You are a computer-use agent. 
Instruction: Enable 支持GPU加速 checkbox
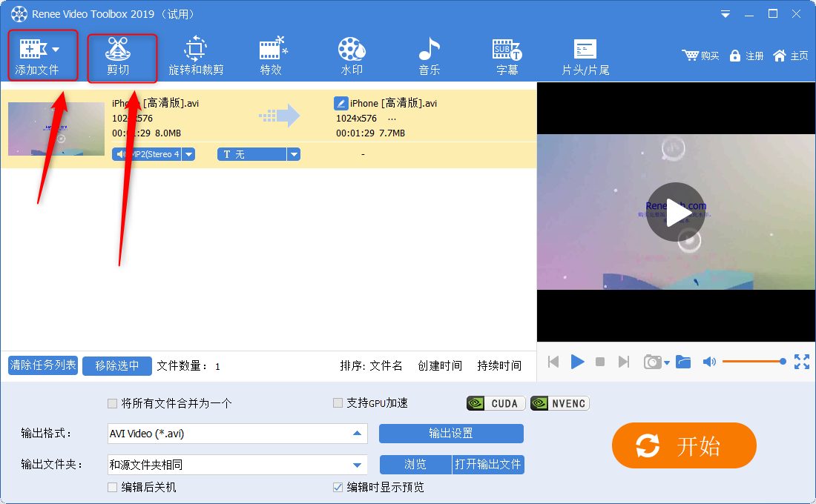(338, 402)
